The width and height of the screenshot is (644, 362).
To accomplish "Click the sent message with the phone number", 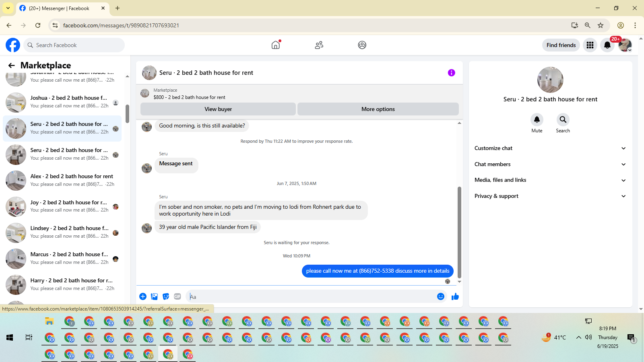I will point(378,271).
